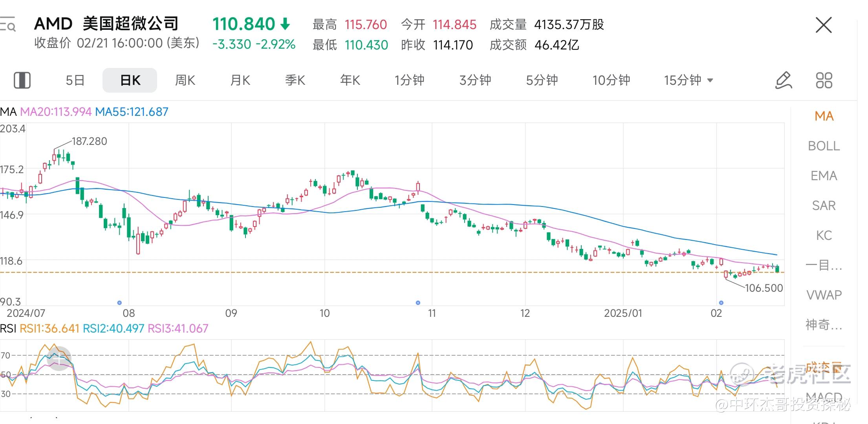This screenshot has width=868, height=424.
Task: Click the 2024/07 date axis label
Action: click(26, 313)
